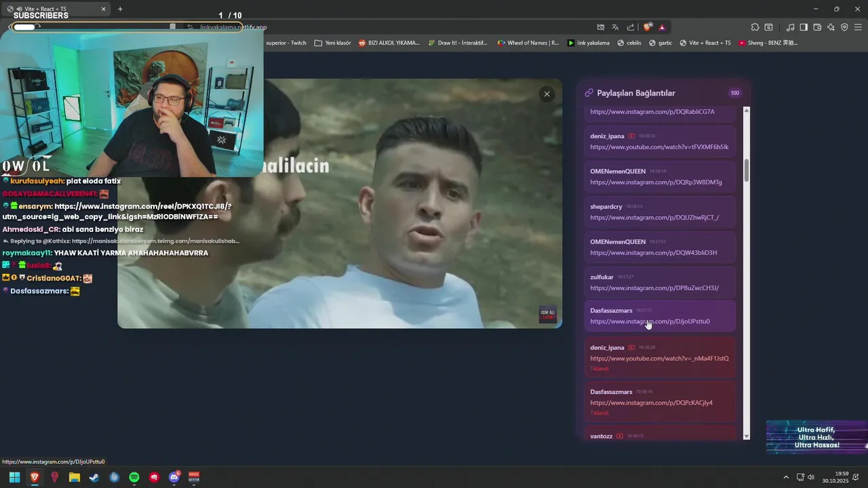Viewport: 868px width, 488px height.
Task: Toggle the browser sidebar panel icon
Action: 804,27
